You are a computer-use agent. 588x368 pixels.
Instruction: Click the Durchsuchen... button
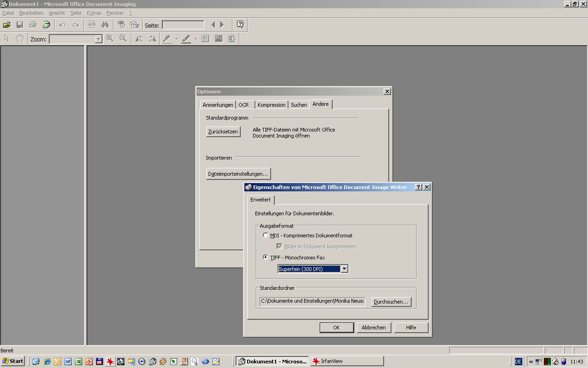[x=391, y=302]
